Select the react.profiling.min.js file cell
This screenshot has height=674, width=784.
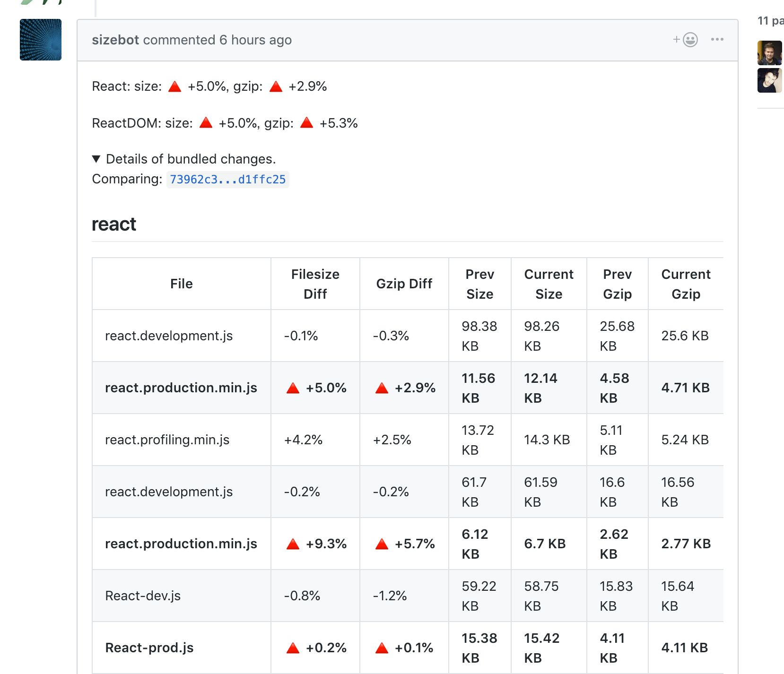(x=182, y=440)
